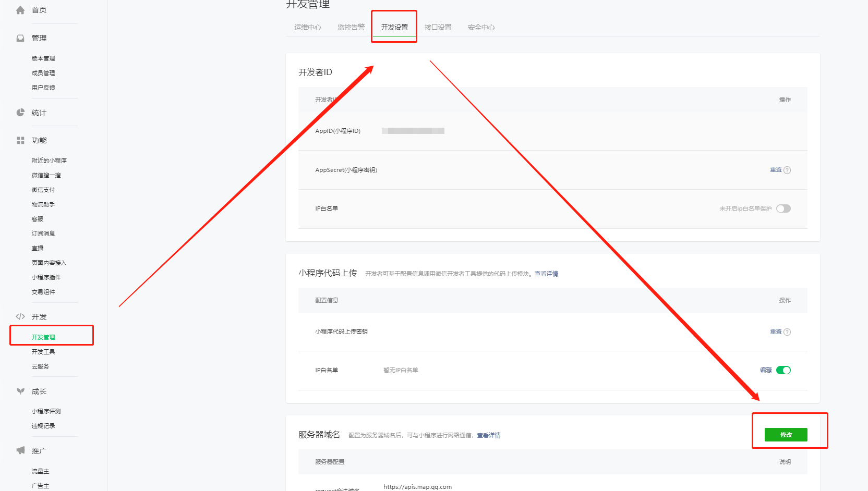868x491 pixels.
Task: Open 小程序插件 in the sidebar
Action: pos(46,277)
